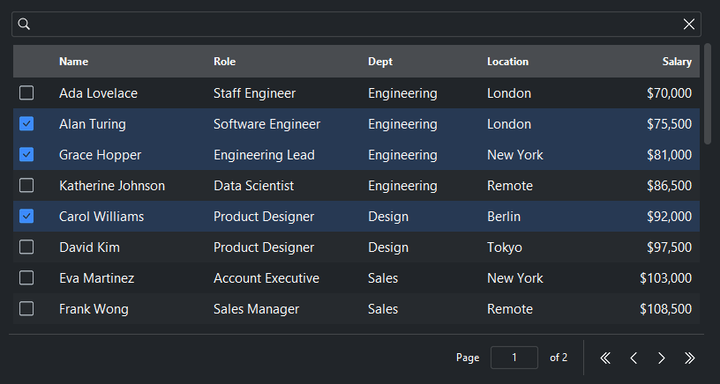720x384 pixels.
Task: Click David Kim's "Design" dept cell
Action: [388, 247]
